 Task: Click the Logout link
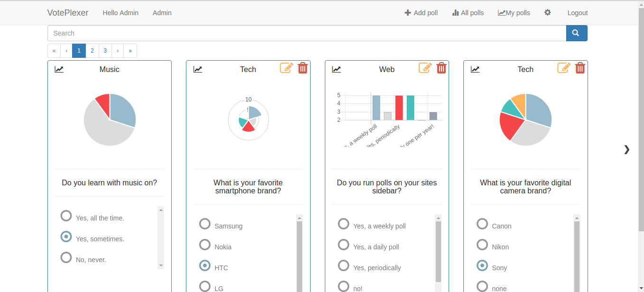[x=577, y=13]
